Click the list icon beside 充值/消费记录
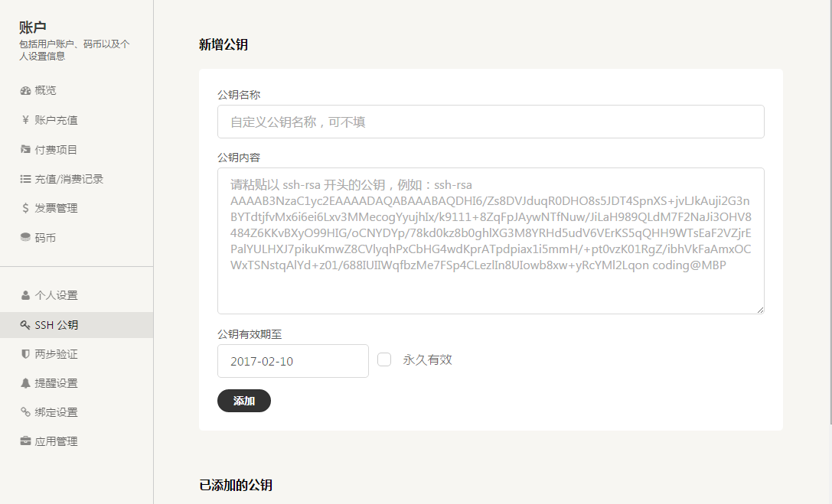 (x=25, y=179)
